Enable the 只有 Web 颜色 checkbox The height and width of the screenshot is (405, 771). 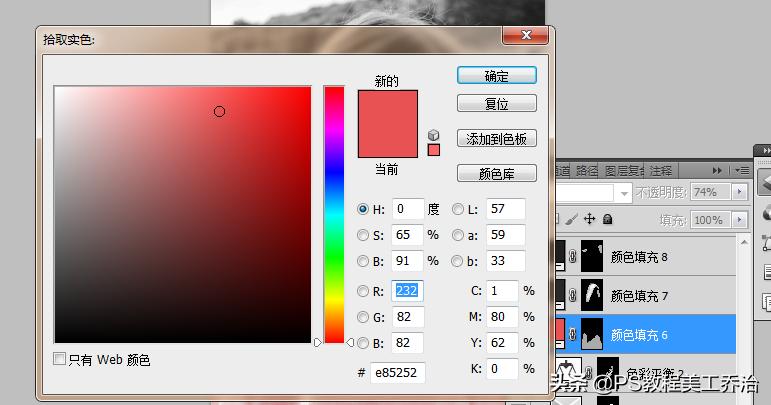pyautogui.click(x=59, y=359)
